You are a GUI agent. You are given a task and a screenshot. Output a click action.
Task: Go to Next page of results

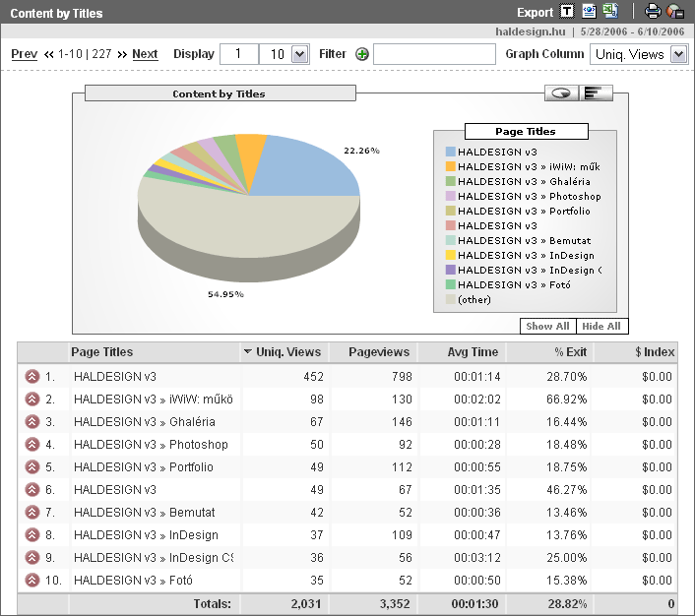click(x=145, y=54)
